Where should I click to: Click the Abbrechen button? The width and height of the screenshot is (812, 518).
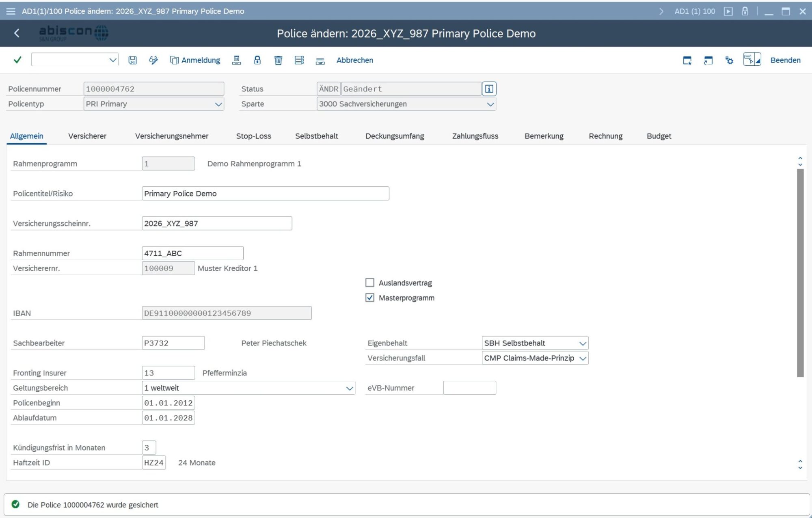pos(354,60)
